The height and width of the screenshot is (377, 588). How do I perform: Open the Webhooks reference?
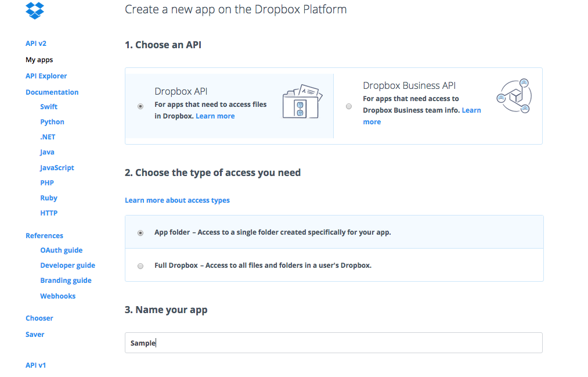[57, 296]
